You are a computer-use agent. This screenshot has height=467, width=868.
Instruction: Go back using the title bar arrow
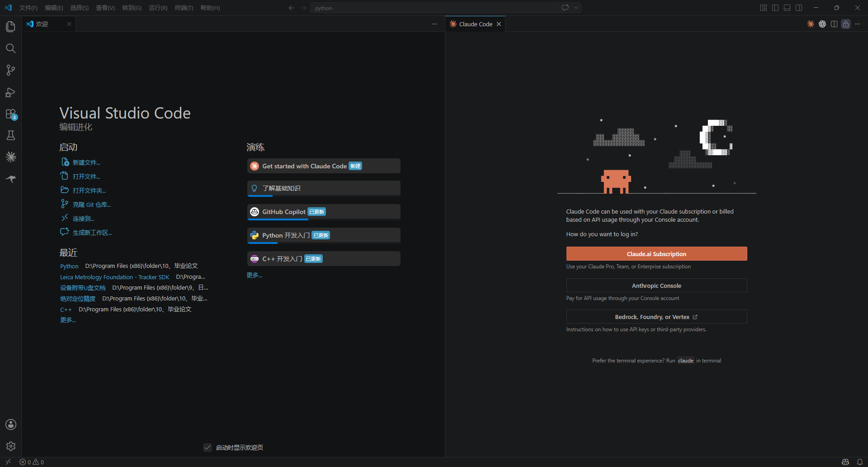pyautogui.click(x=292, y=8)
